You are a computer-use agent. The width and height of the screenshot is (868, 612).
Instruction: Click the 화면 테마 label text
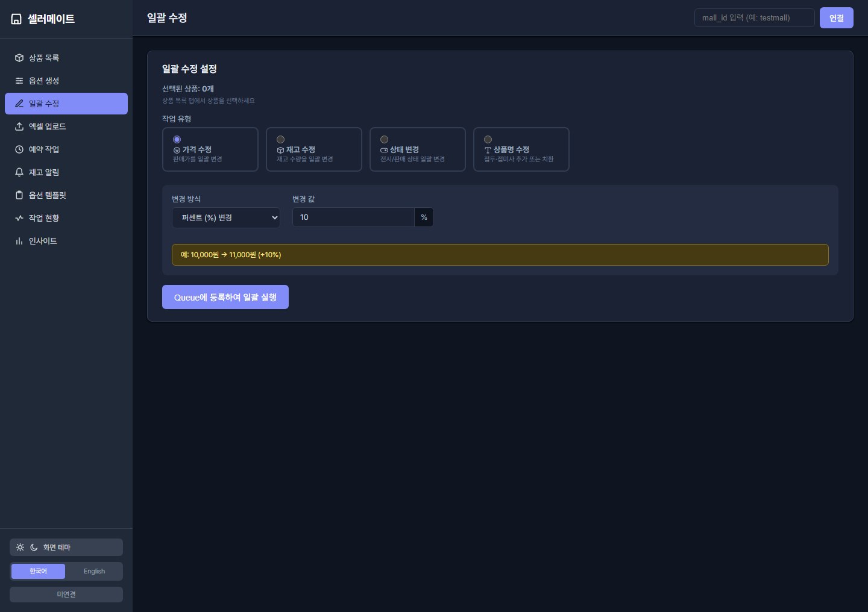(57, 548)
